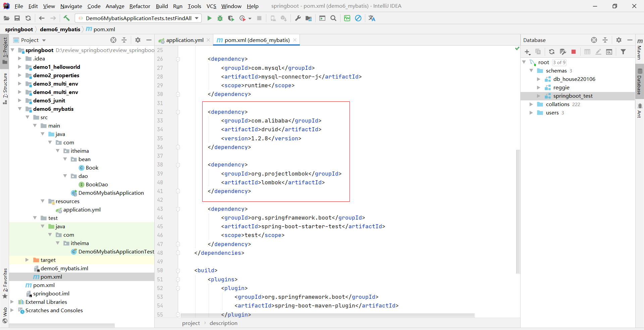Disconnect data source with the red stop icon
644x330 pixels.
[x=574, y=52]
